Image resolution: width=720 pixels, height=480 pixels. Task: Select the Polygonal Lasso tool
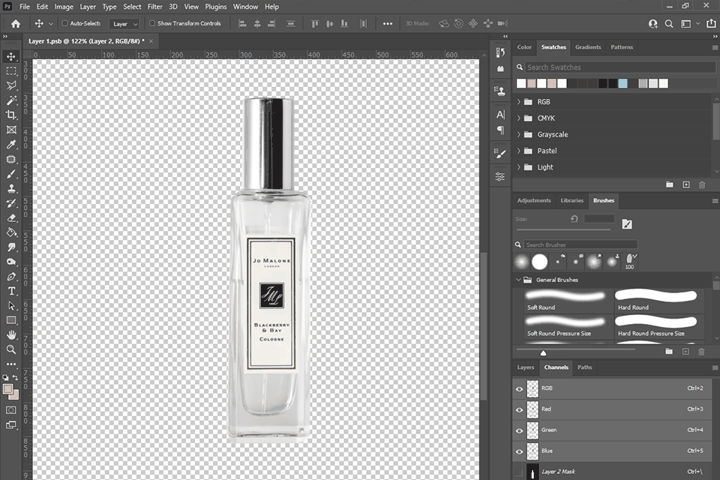(11, 86)
